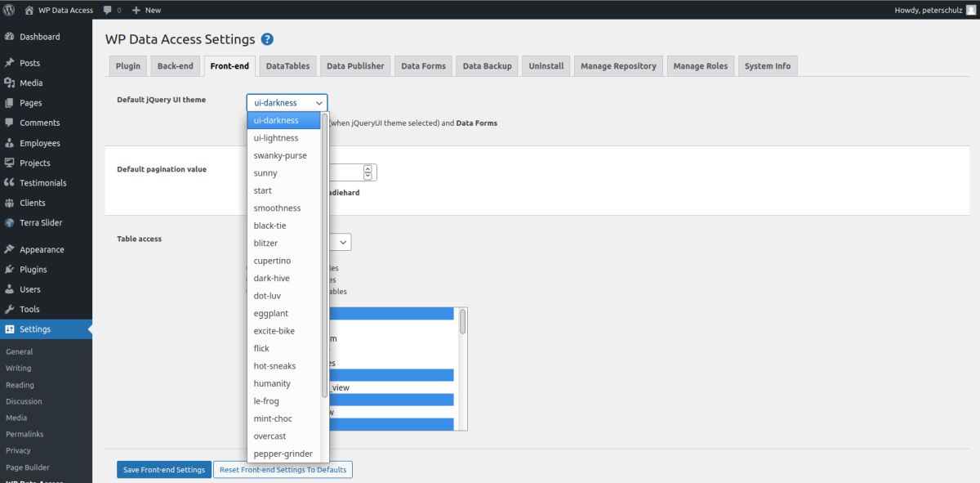Open Reading settings submenu link
The width and height of the screenshot is (980, 483).
tap(20, 385)
